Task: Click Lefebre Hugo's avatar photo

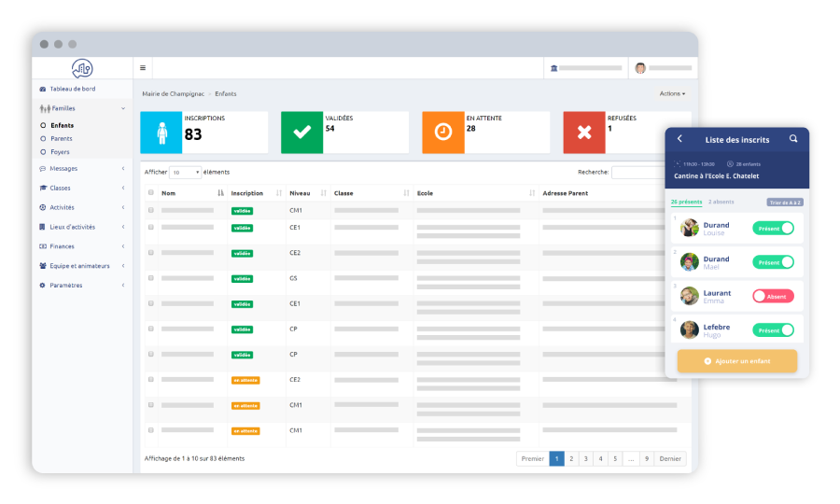Action: (690, 329)
